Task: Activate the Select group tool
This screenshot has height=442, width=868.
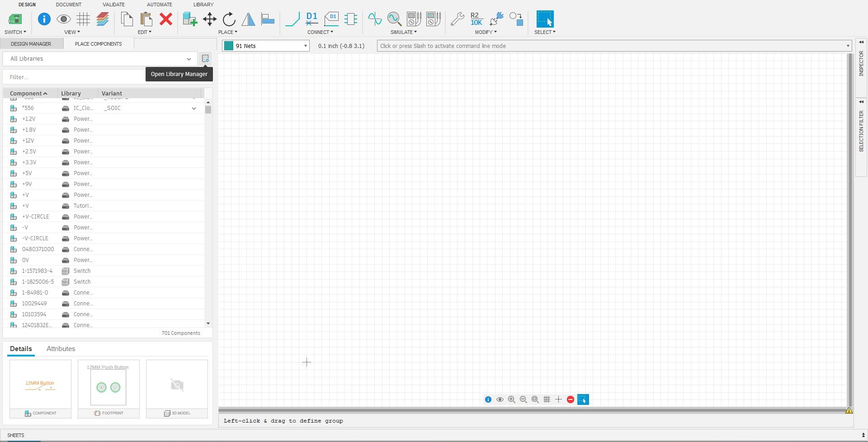Action: 545,19
